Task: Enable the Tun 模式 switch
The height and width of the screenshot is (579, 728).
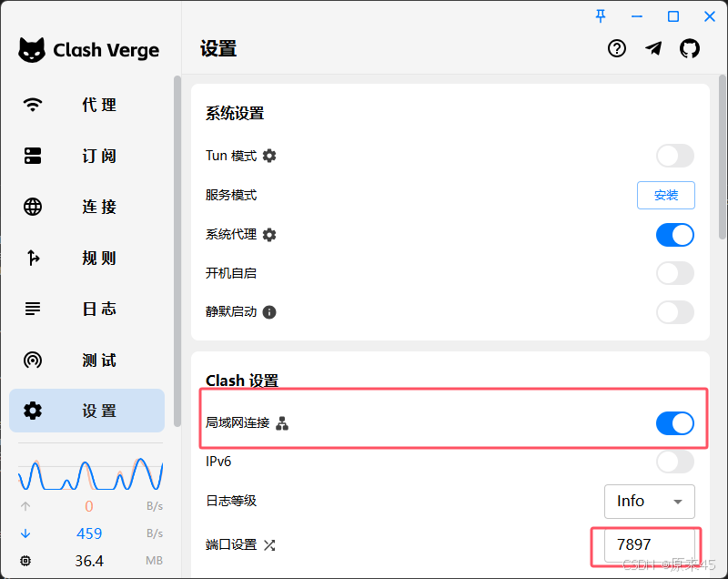Action: [x=675, y=156]
